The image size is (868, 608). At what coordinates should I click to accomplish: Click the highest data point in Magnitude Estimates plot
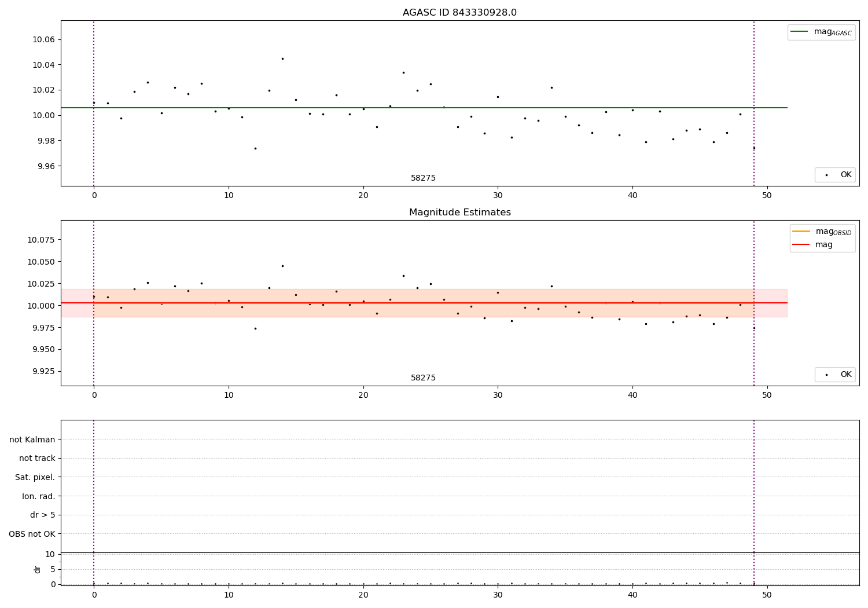[282, 266]
